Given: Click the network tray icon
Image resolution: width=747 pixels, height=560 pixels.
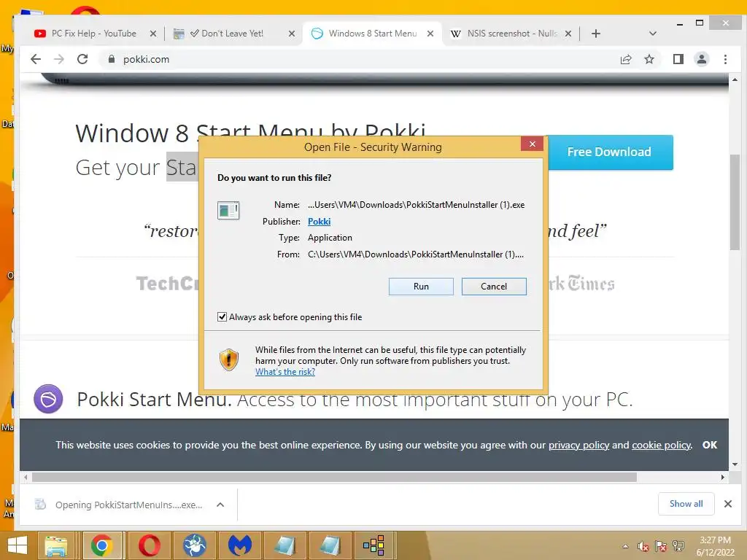Looking at the screenshot, I should 678,546.
